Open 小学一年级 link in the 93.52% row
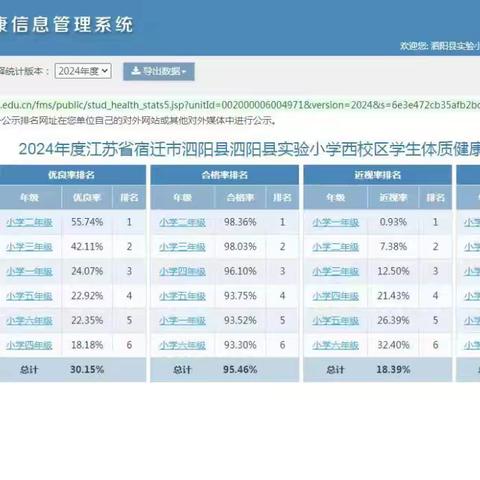 pos(182,321)
